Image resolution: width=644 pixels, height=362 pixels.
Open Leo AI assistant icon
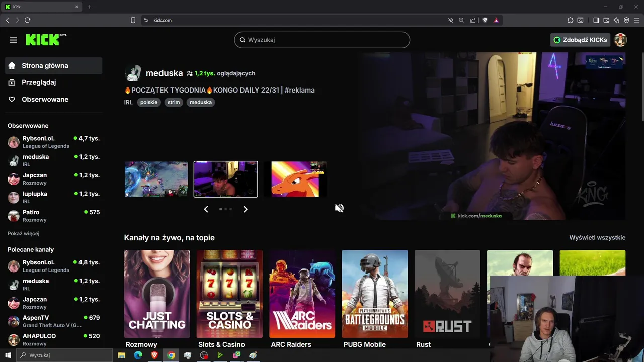coord(616,20)
